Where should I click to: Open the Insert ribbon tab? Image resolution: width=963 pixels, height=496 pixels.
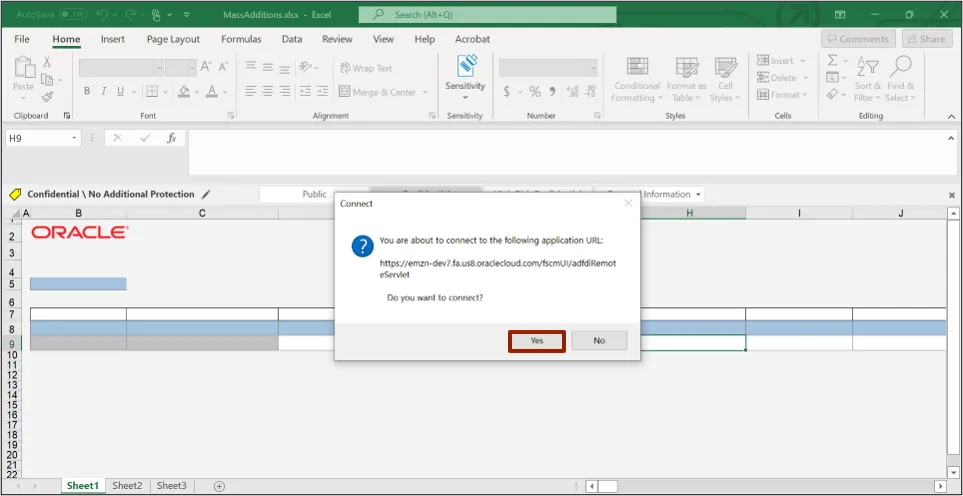coord(113,39)
